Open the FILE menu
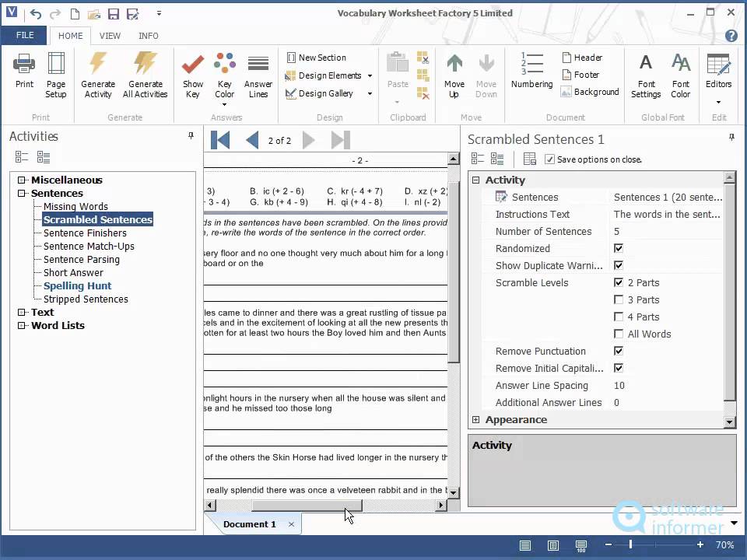The height and width of the screenshot is (560, 747). tap(25, 35)
